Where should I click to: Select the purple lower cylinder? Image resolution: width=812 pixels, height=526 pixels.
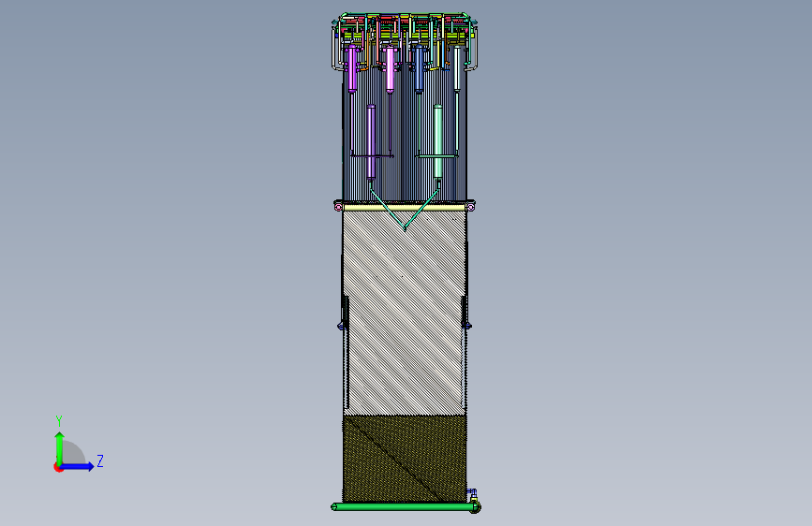pyautogui.click(x=371, y=142)
